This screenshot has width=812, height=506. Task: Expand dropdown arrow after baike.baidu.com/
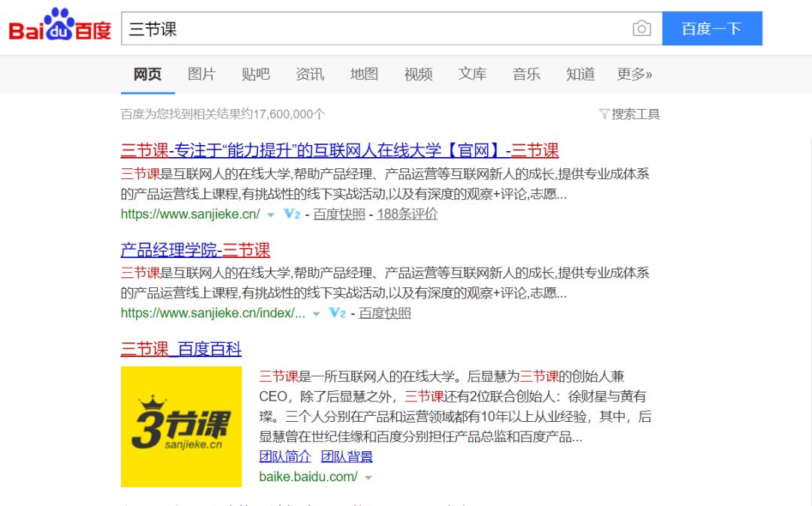[368, 477]
